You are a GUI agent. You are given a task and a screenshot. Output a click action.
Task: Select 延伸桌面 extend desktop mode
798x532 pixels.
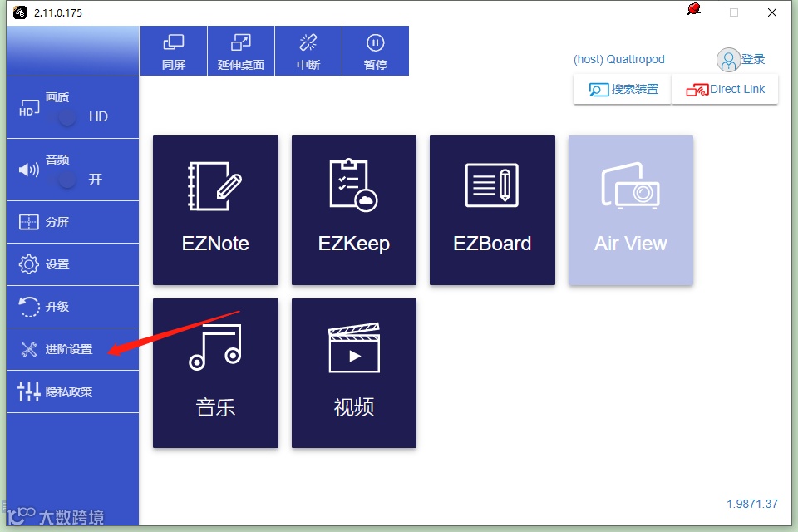click(241, 51)
